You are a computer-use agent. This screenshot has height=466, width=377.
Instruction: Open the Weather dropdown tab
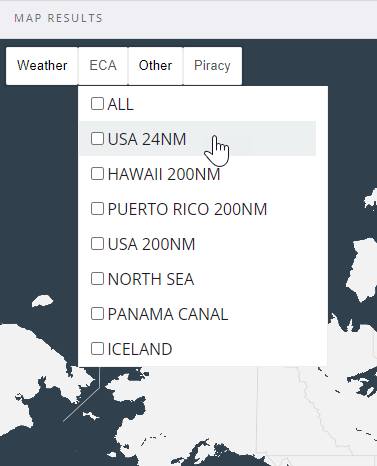coord(42,66)
